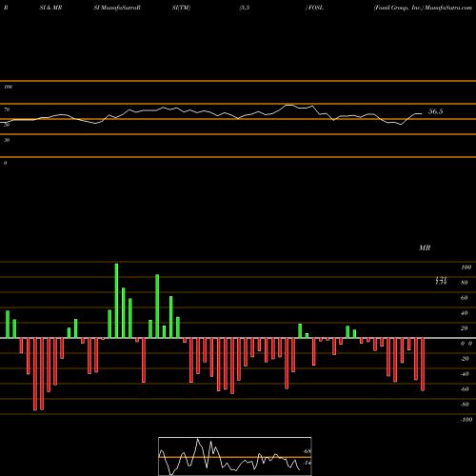The height and width of the screenshot is (476, 476).
Task: Click the MR axis label -60
Action: tap(465, 389)
